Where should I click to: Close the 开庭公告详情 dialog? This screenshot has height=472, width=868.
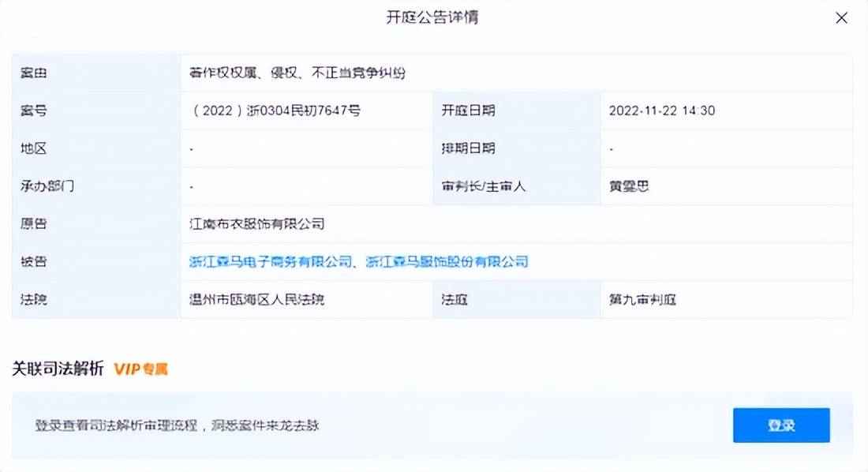(x=841, y=17)
